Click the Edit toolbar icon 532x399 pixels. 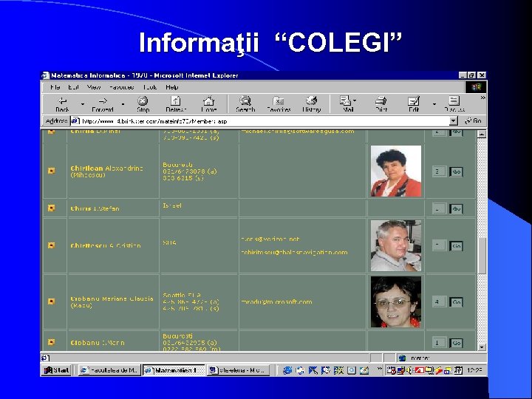[414, 104]
